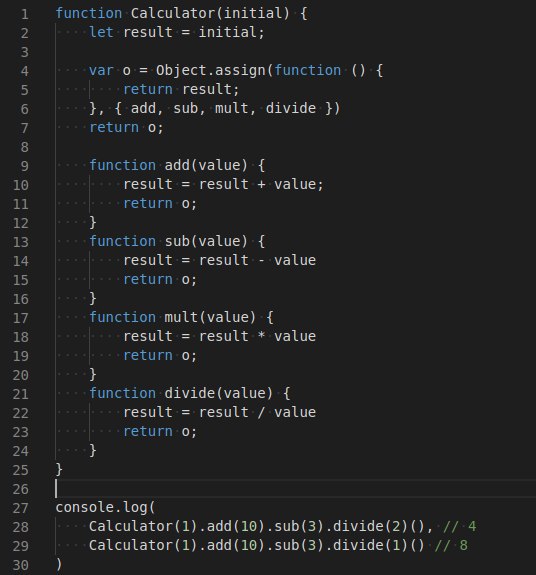Click line number 21 in the gutter
Image resolution: width=536 pixels, height=575 pixels.
click(21, 394)
